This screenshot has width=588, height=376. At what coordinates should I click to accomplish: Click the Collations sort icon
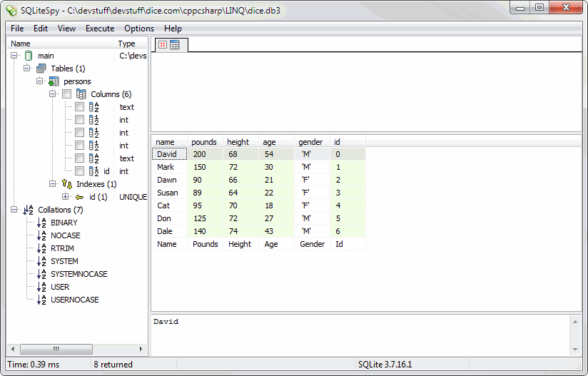[x=29, y=210]
